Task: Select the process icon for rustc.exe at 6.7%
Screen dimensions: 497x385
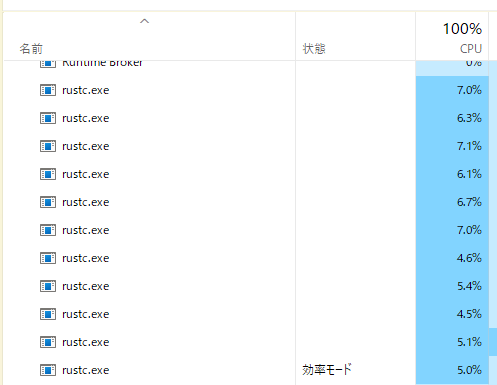Action: tap(48, 202)
